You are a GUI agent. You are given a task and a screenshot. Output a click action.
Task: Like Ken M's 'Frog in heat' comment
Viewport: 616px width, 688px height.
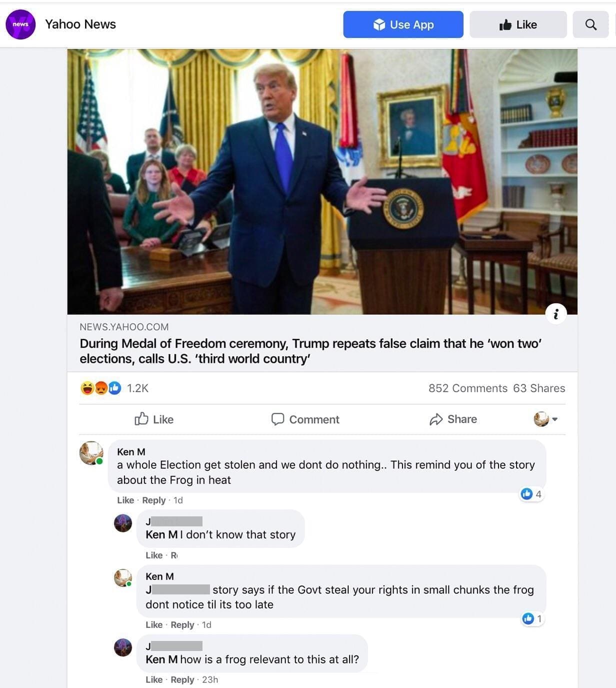coord(125,500)
